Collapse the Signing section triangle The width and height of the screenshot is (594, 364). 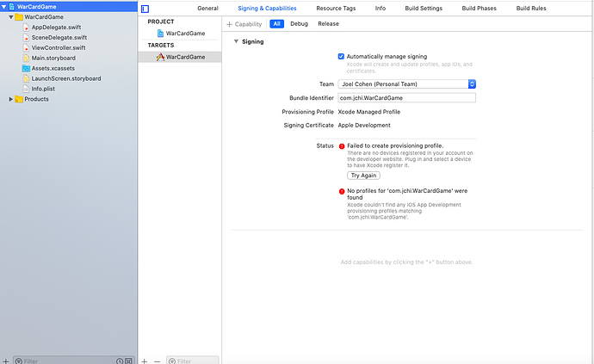(236, 41)
